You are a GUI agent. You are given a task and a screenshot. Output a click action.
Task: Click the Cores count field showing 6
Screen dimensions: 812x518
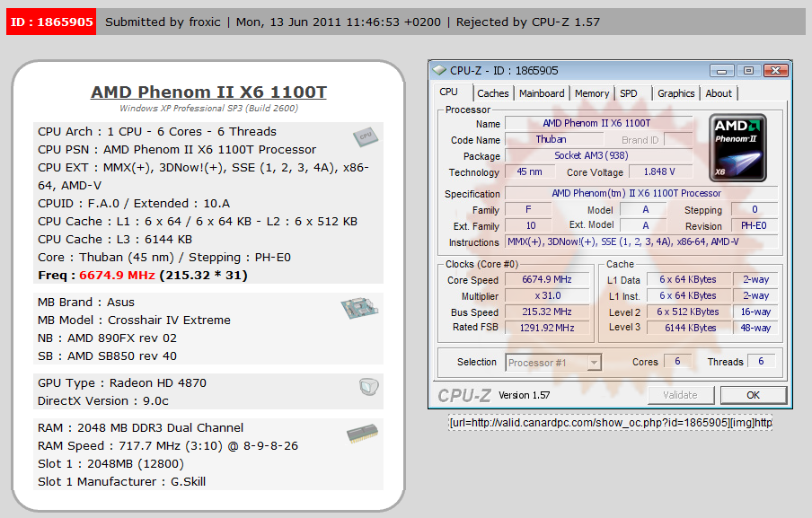click(x=677, y=361)
